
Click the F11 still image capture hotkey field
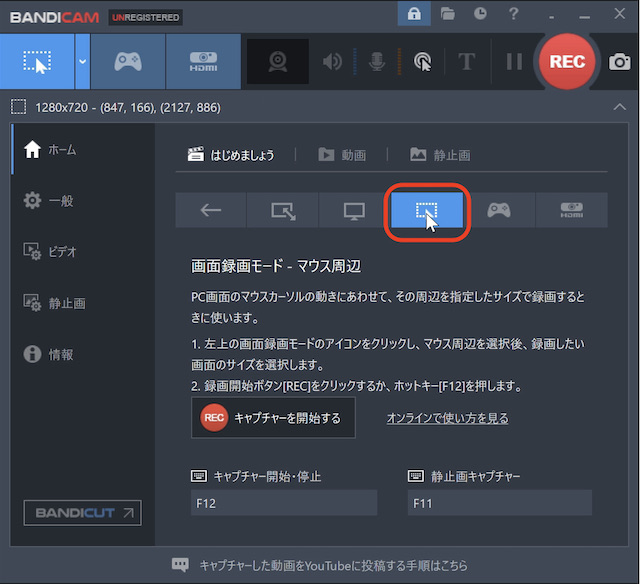500,503
